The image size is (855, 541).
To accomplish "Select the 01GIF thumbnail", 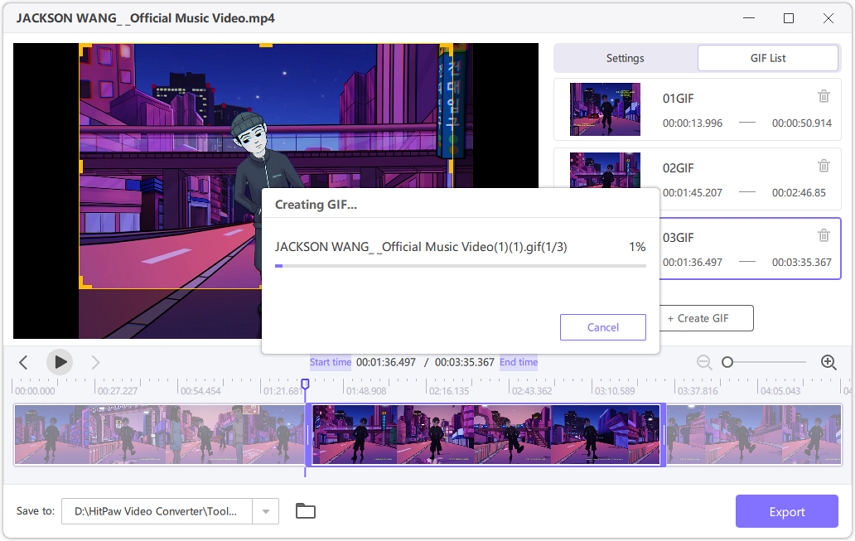I will click(605, 110).
